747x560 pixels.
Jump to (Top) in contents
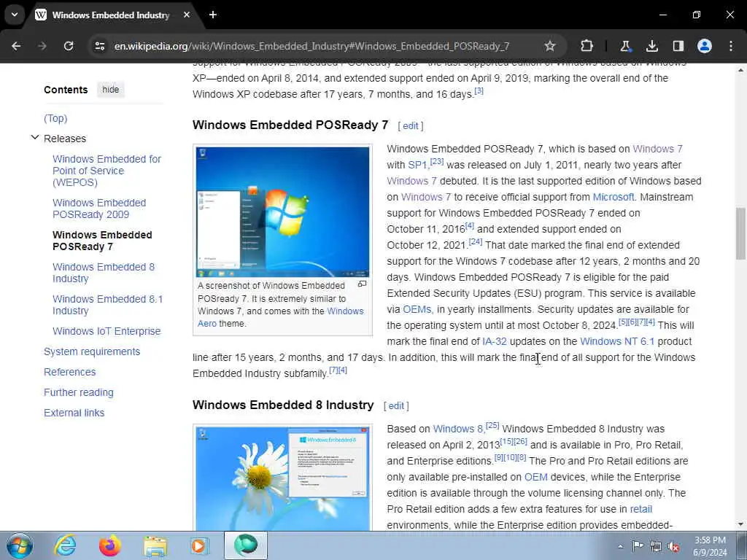(55, 118)
